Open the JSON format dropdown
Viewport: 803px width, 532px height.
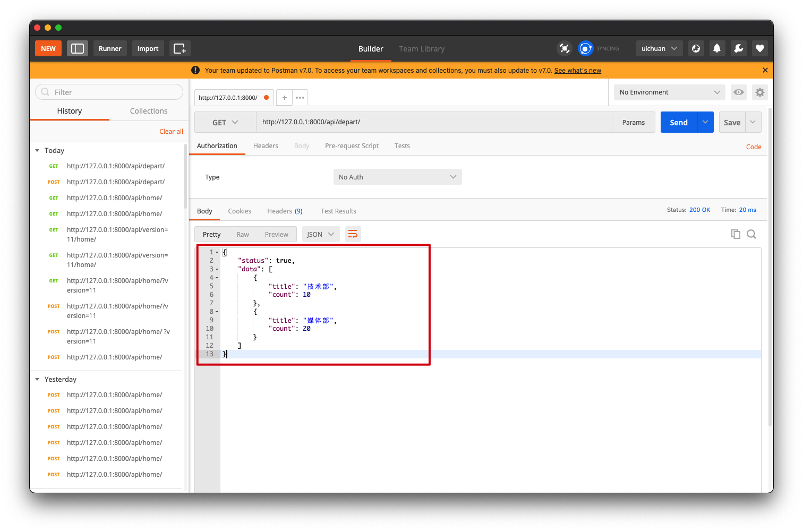pos(321,234)
